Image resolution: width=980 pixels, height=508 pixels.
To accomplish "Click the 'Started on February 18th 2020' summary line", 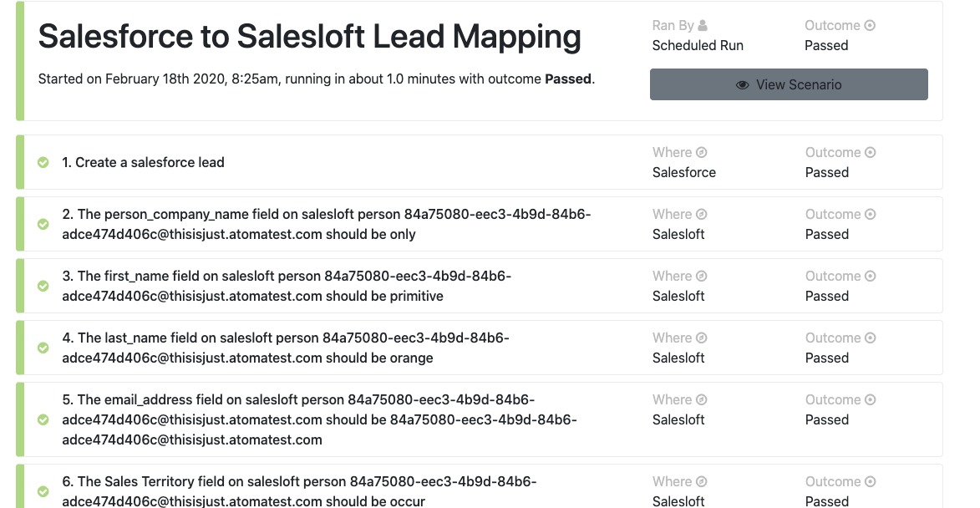I will click(x=317, y=79).
